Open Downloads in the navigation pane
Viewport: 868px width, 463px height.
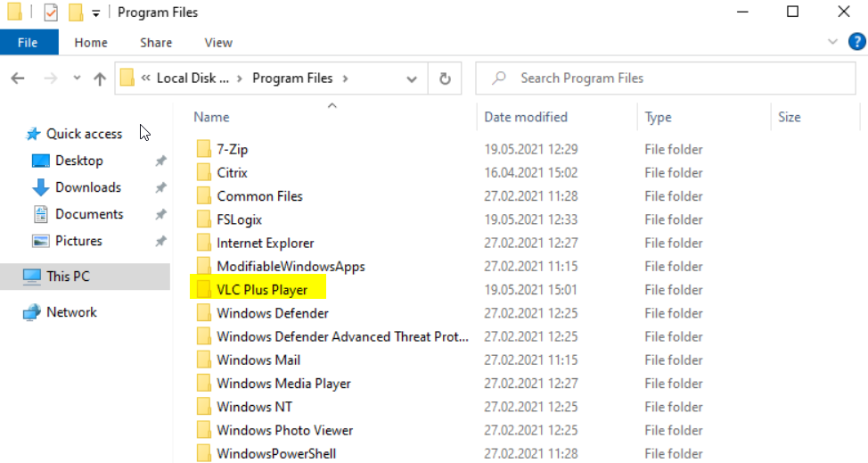(x=88, y=187)
